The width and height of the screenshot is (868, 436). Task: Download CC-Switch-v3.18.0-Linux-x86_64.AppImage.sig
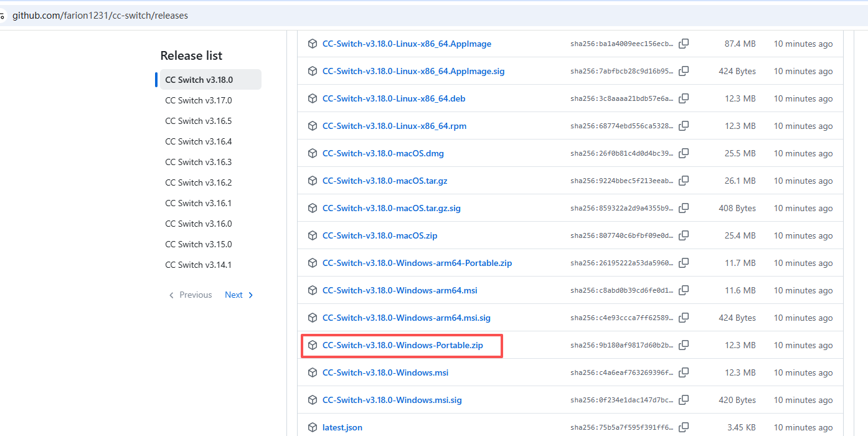(413, 71)
